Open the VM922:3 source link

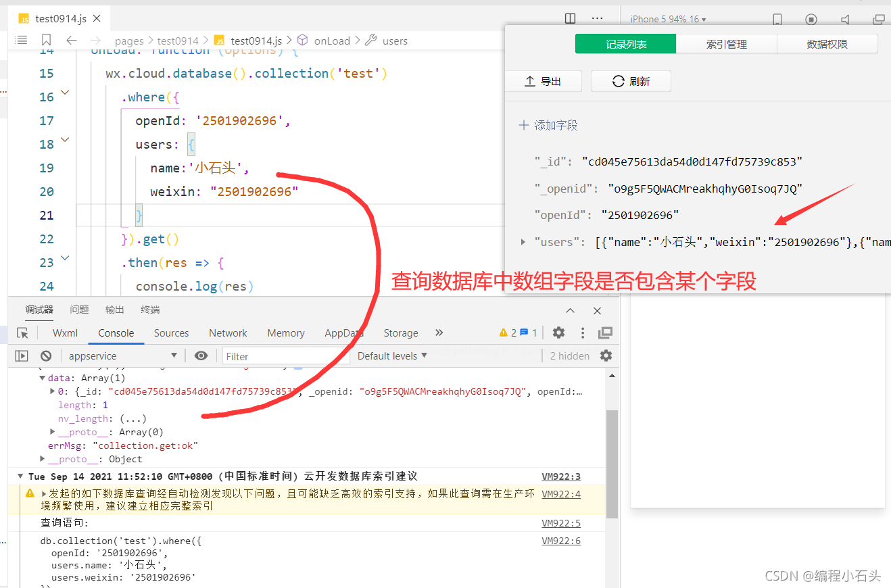[560, 476]
